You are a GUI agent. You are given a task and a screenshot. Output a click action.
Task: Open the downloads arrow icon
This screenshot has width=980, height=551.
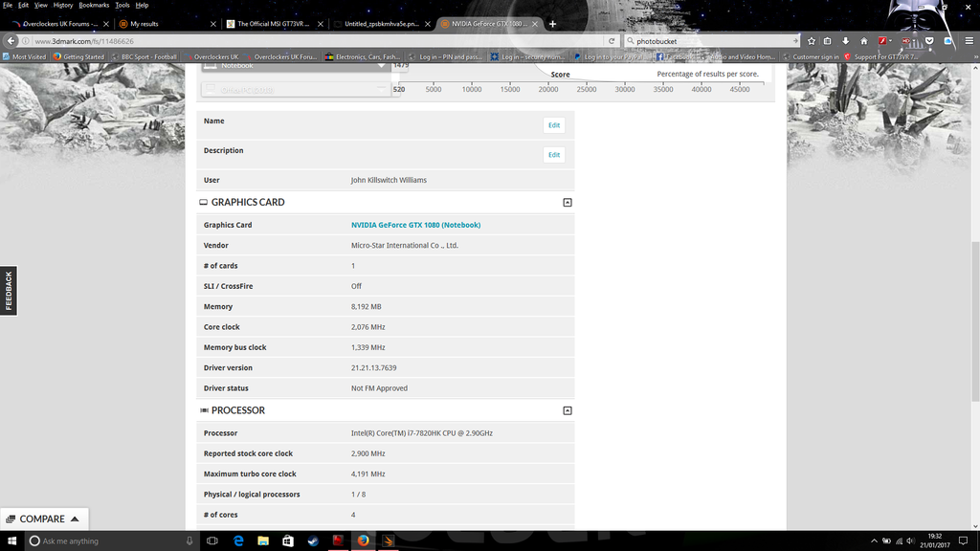846,40
